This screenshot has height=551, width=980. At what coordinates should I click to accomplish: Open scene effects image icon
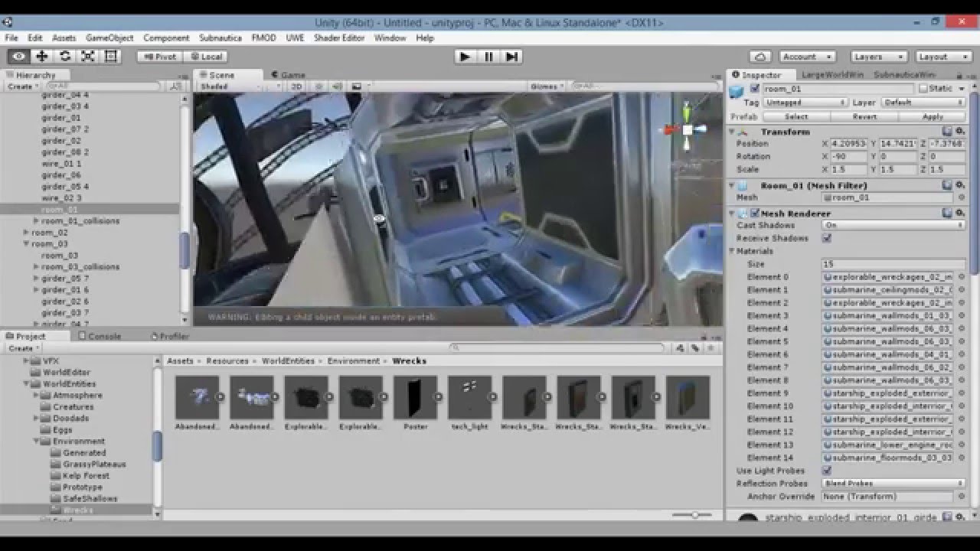coord(357,86)
